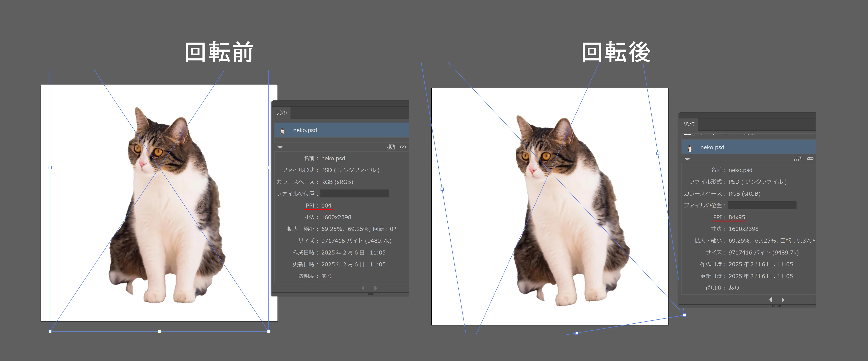Screen dimensions: 868x361
Task: Click Relink from CC Libraries icon, left panel
Action: pos(391,147)
